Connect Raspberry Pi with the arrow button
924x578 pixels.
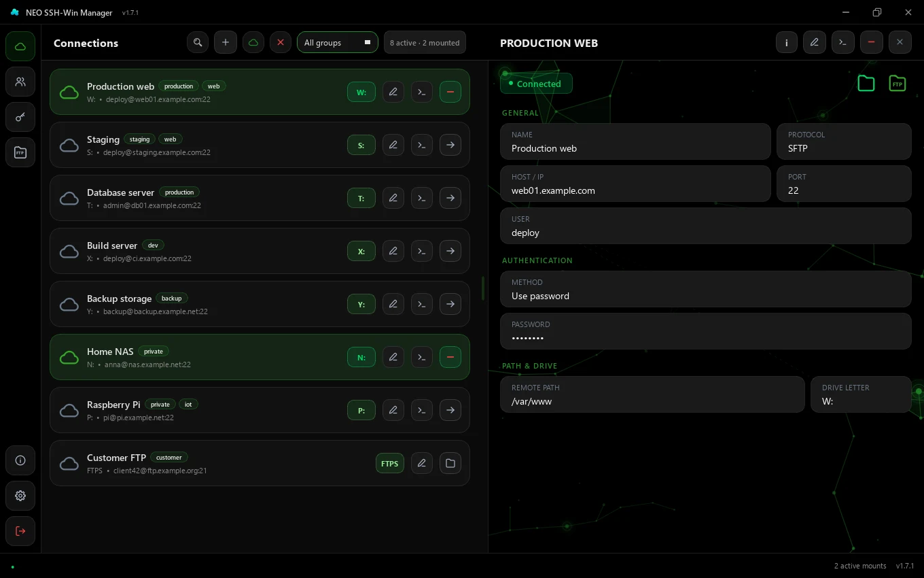click(450, 410)
